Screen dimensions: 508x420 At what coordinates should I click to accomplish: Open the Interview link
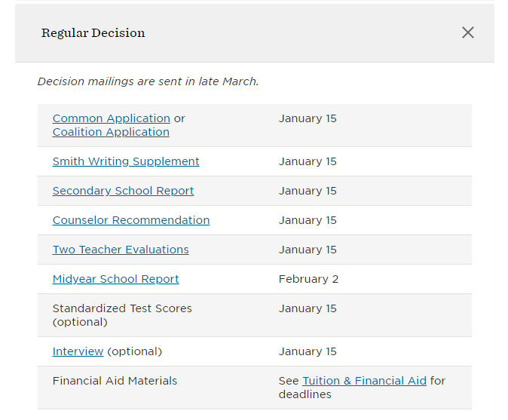pyautogui.click(x=78, y=351)
